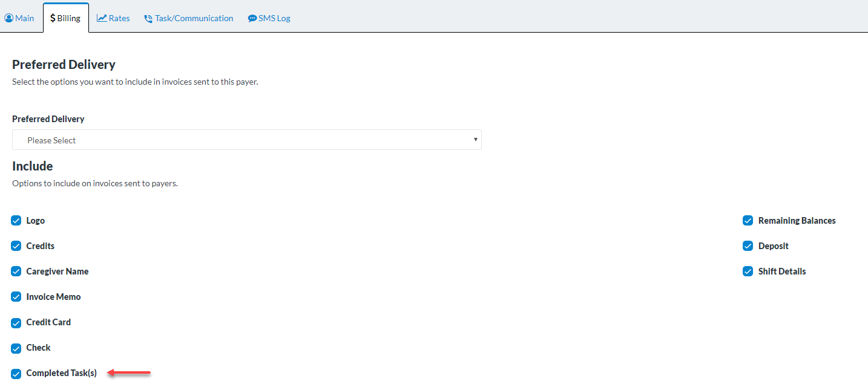Uncheck the Credit Card option
The height and width of the screenshot is (390, 868).
pyautogui.click(x=16, y=322)
